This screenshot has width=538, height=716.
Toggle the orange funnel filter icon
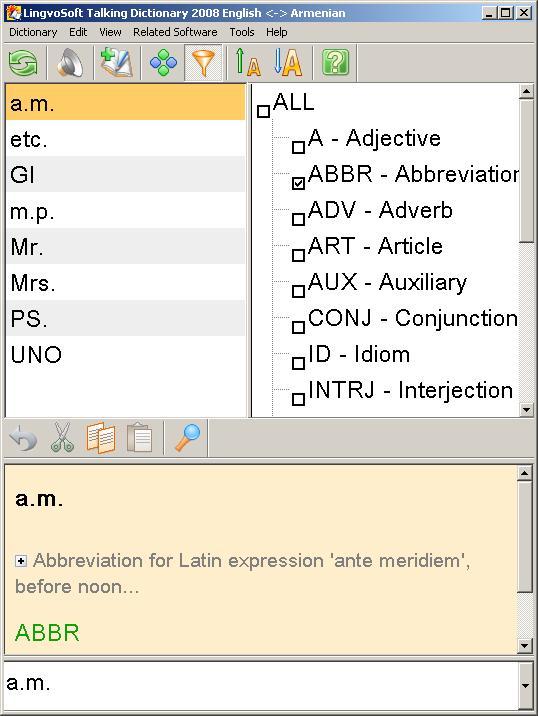203,63
